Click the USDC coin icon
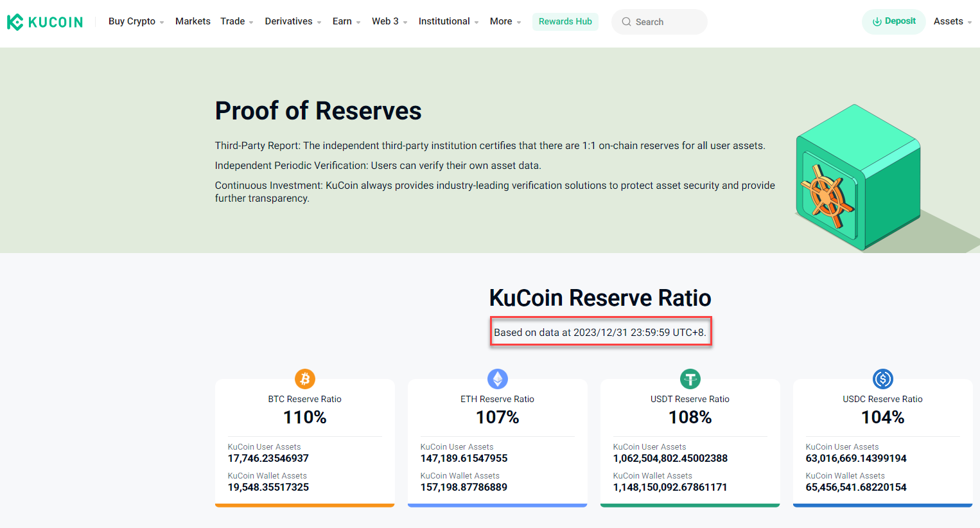The height and width of the screenshot is (528, 980). (883, 379)
